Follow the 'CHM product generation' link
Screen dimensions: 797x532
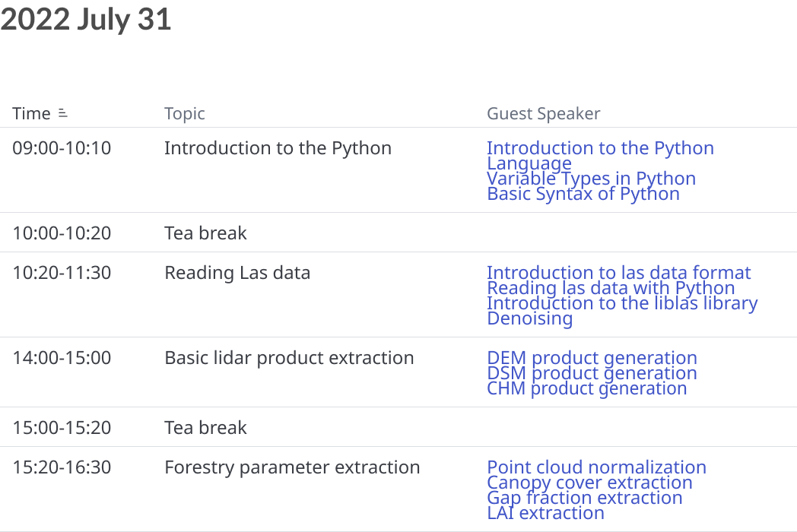(x=586, y=388)
